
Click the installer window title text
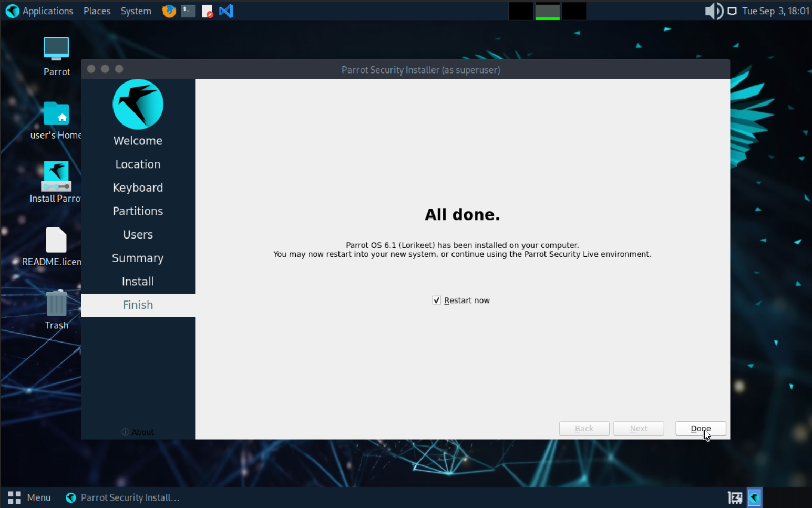pos(421,70)
